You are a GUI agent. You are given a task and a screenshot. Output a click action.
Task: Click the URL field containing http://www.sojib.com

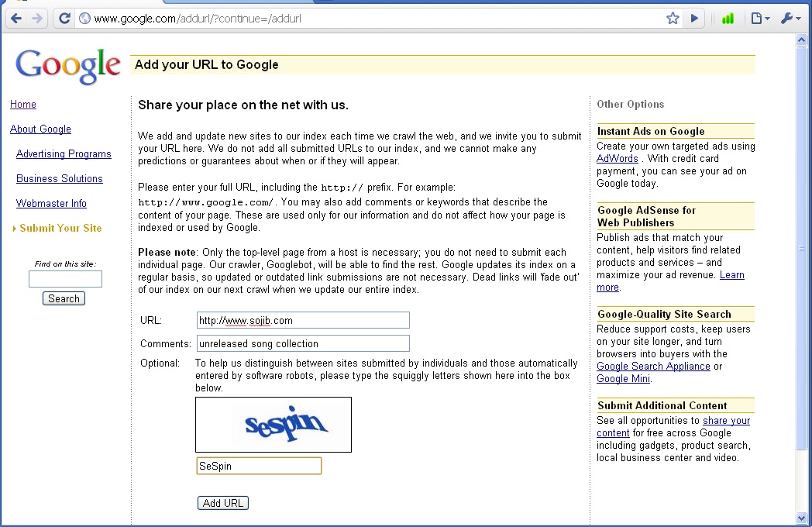(303, 320)
